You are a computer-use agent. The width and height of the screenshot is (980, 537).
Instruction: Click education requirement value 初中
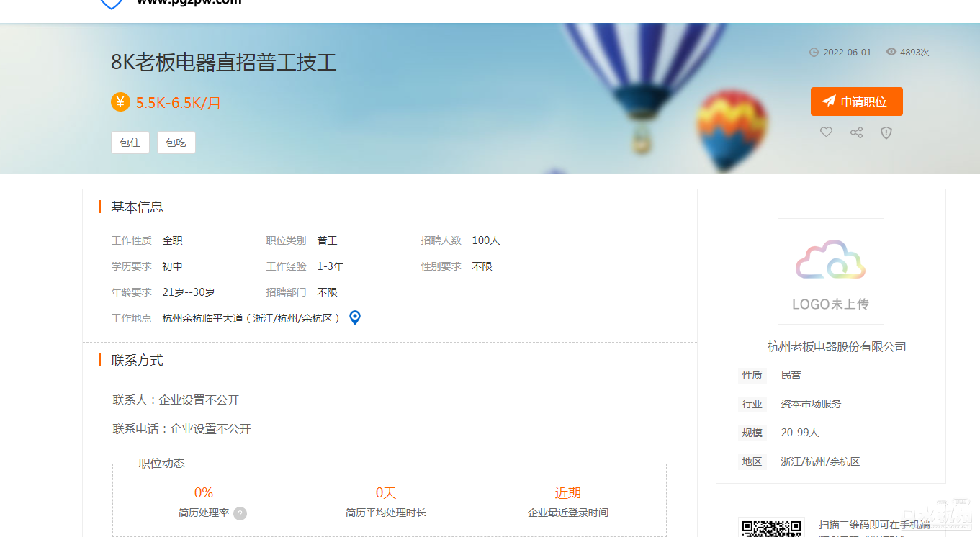pyautogui.click(x=173, y=266)
